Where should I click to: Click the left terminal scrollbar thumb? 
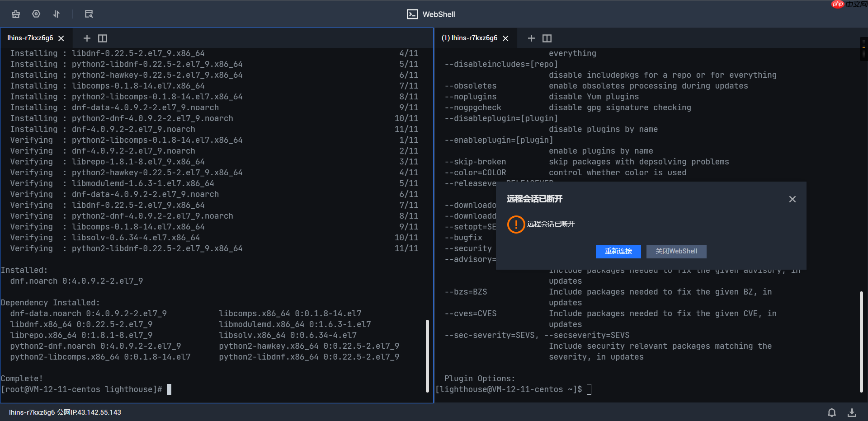click(x=427, y=356)
